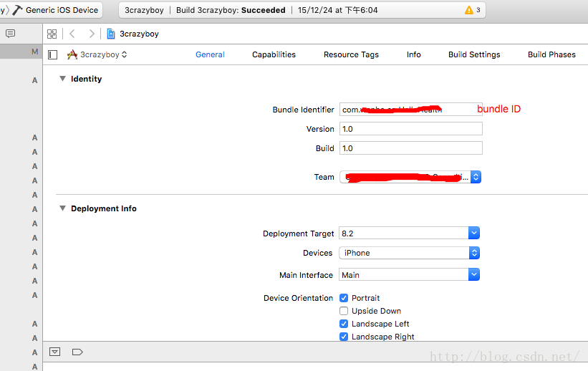Open the 3crazyboy target selector popup

[x=97, y=54]
